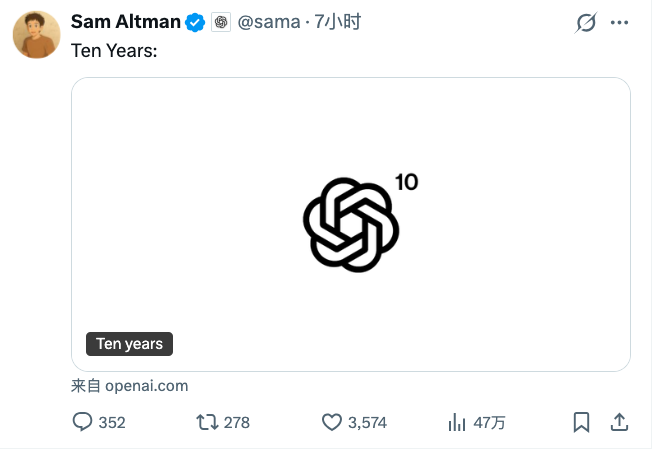Click the 352 replies count
This screenshot has width=655, height=449.
coord(112,422)
